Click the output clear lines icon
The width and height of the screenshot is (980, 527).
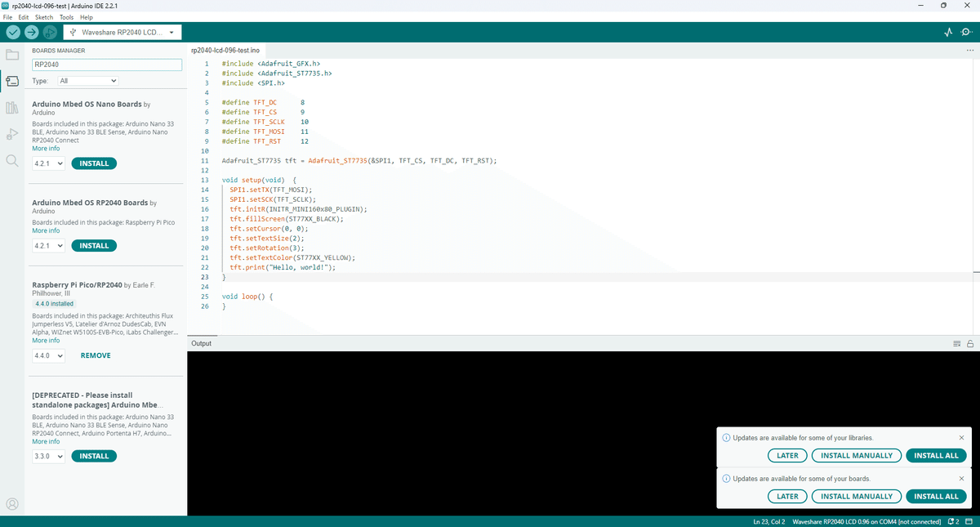click(x=957, y=344)
